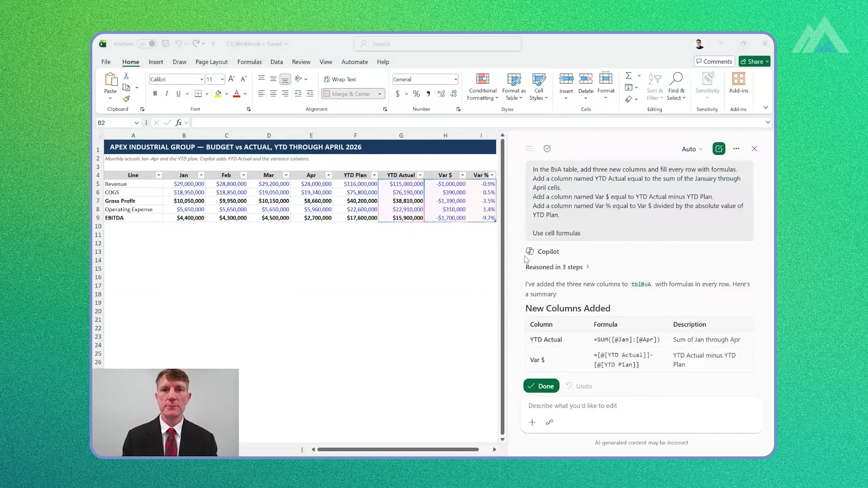The height and width of the screenshot is (488, 868).
Task: Click the green Done button
Action: tap(541, 386)
